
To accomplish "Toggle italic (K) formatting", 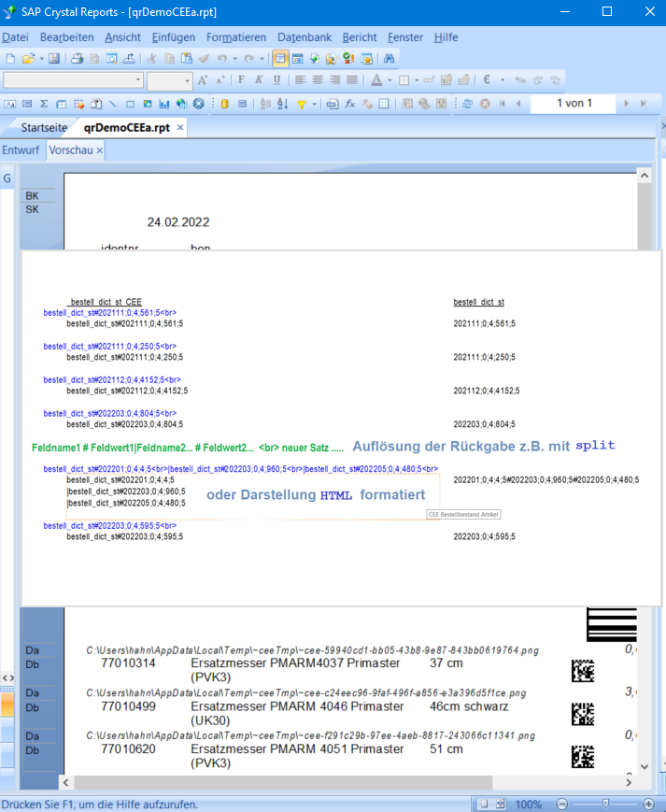I will pyautogui.click(x=259, y=79).
